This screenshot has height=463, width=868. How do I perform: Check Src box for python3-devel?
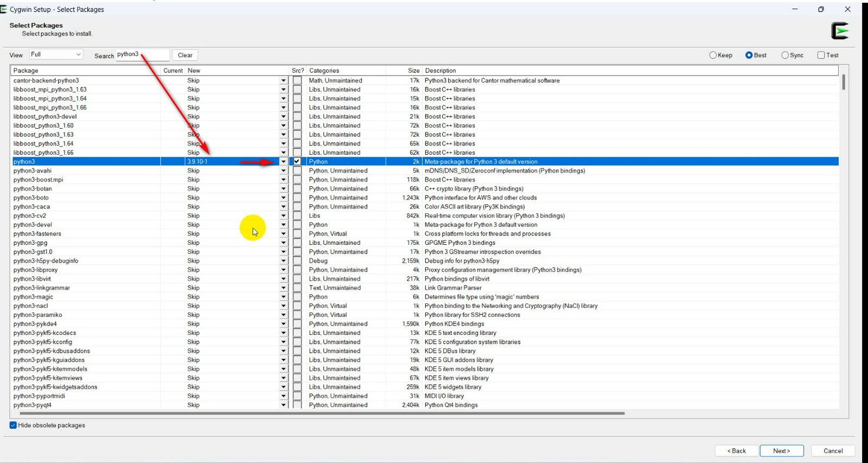[x=297, y=225]
